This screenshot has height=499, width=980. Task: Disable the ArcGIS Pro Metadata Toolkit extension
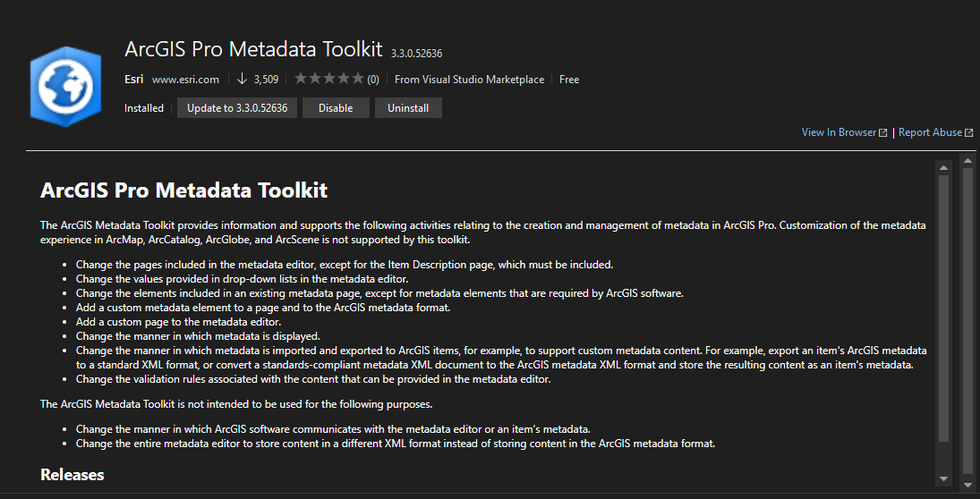[336, 108]
